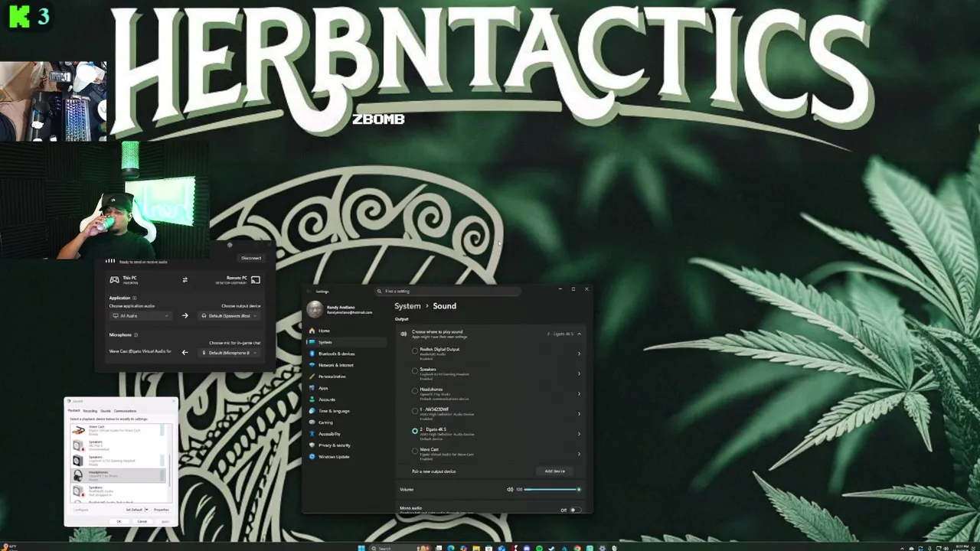Select Speakers Logitech headset output radio
Image resolution: width=980 pixels, height=551 pixels.
point(415,371)
